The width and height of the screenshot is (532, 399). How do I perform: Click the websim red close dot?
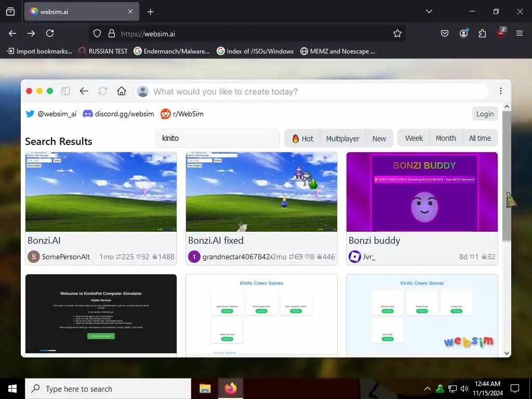[29, 91]
